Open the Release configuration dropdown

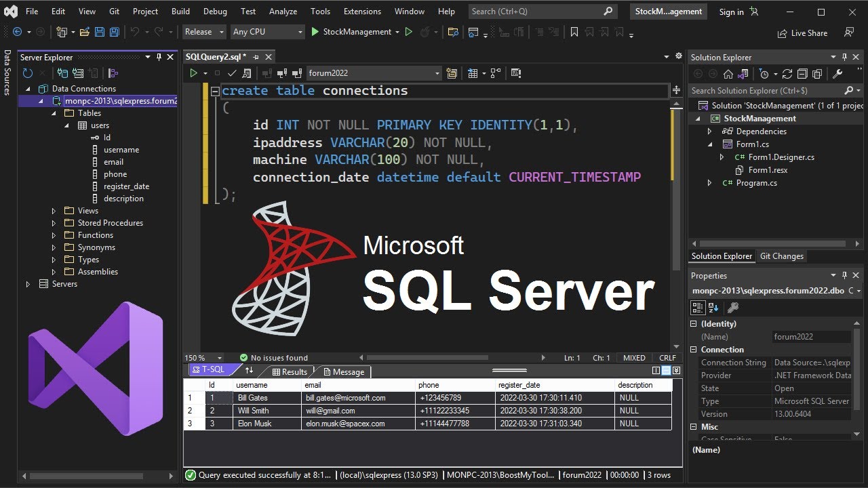[204, 32]
